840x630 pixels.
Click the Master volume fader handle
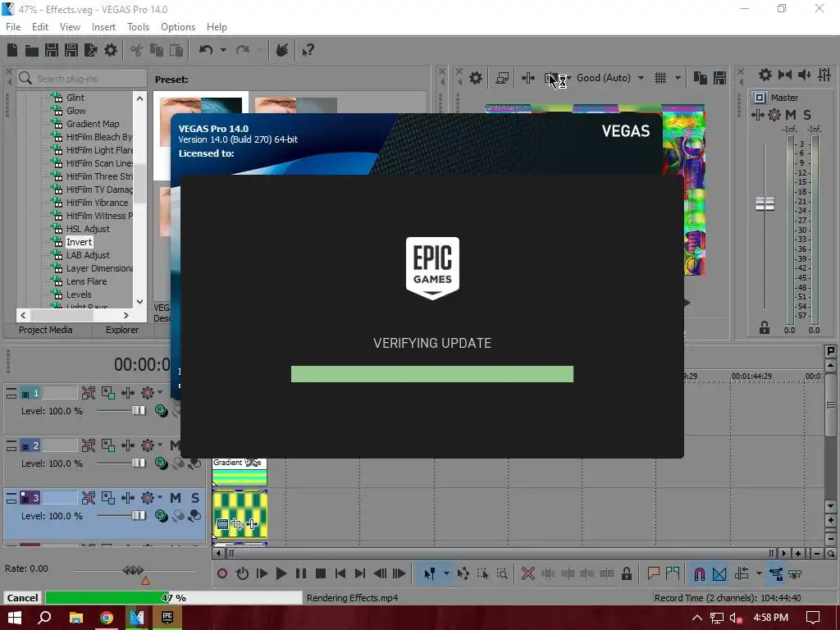coord(765,203)
